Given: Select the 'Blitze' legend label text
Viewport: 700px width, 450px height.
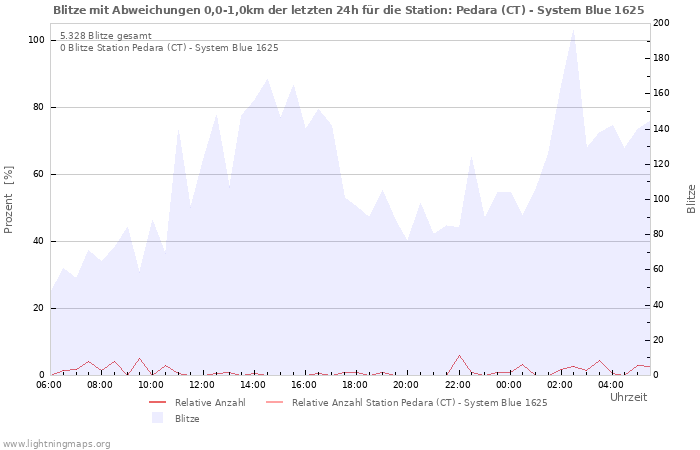Looking at the screenshot, I should tap(187, 418).
